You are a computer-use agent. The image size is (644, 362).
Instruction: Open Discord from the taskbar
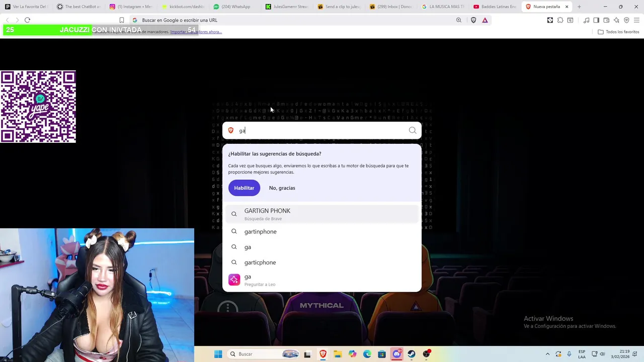click(397, 354)
